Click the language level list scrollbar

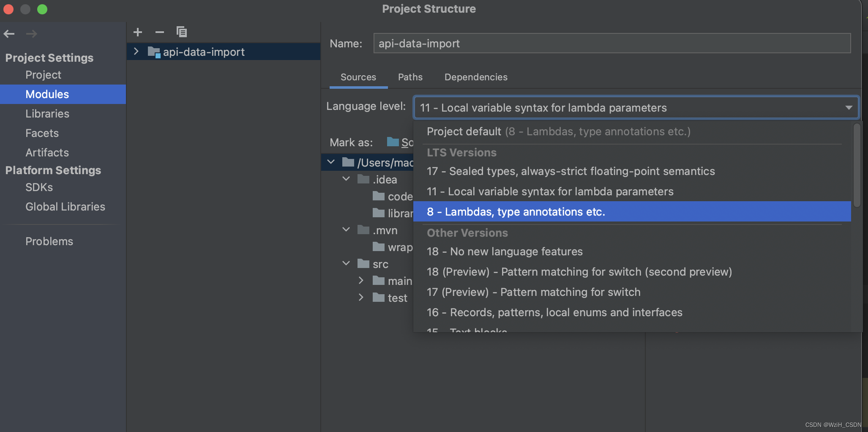coord(857,165)
